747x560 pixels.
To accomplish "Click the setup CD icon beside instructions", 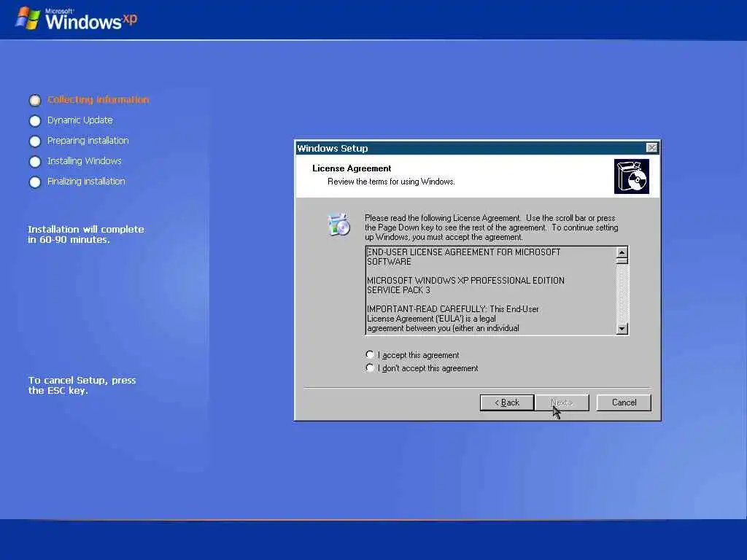I will 339,225.
